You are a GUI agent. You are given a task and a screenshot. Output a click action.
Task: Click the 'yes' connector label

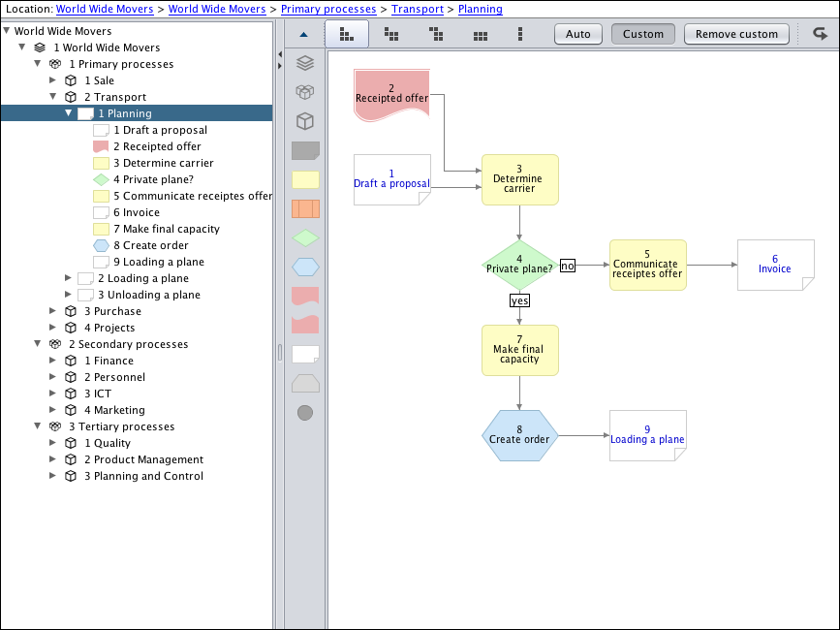519,300
